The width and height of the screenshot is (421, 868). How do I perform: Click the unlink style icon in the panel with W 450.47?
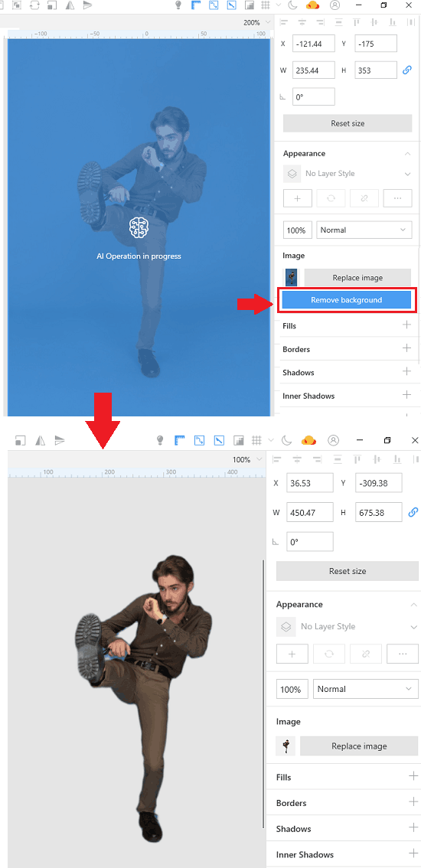366,653
